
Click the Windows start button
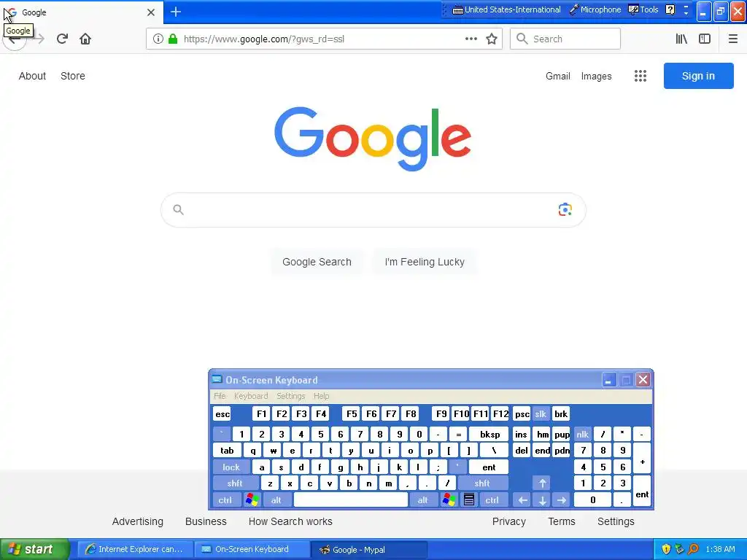tap(35, 549)
